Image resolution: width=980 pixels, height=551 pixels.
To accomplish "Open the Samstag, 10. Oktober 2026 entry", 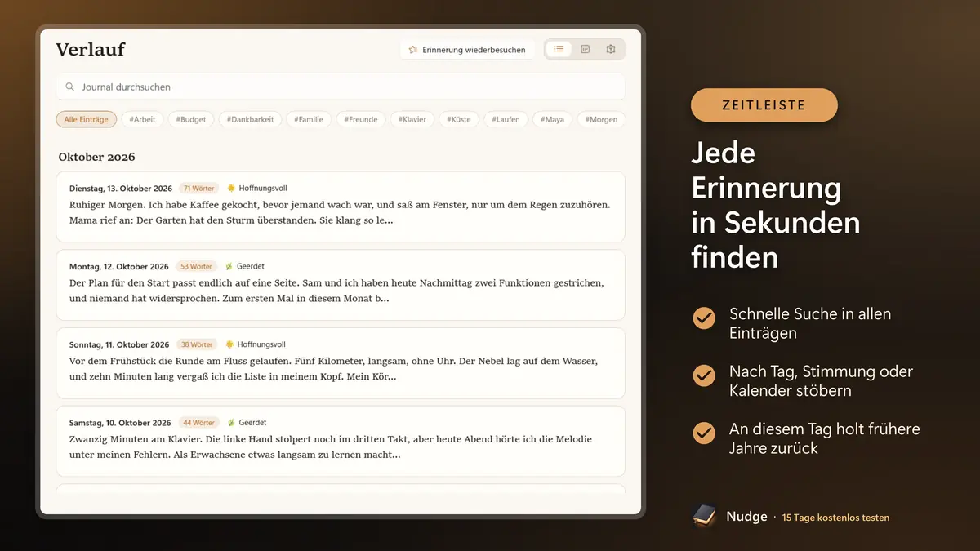I will (341, 442).
